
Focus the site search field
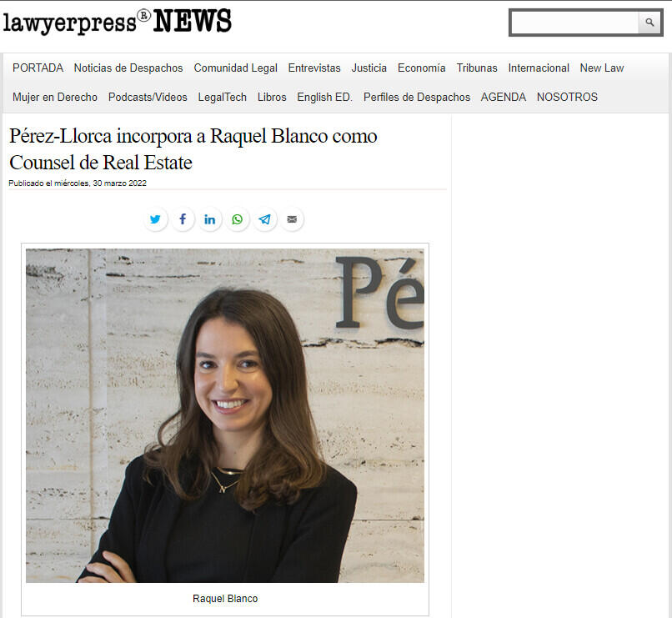574,23
